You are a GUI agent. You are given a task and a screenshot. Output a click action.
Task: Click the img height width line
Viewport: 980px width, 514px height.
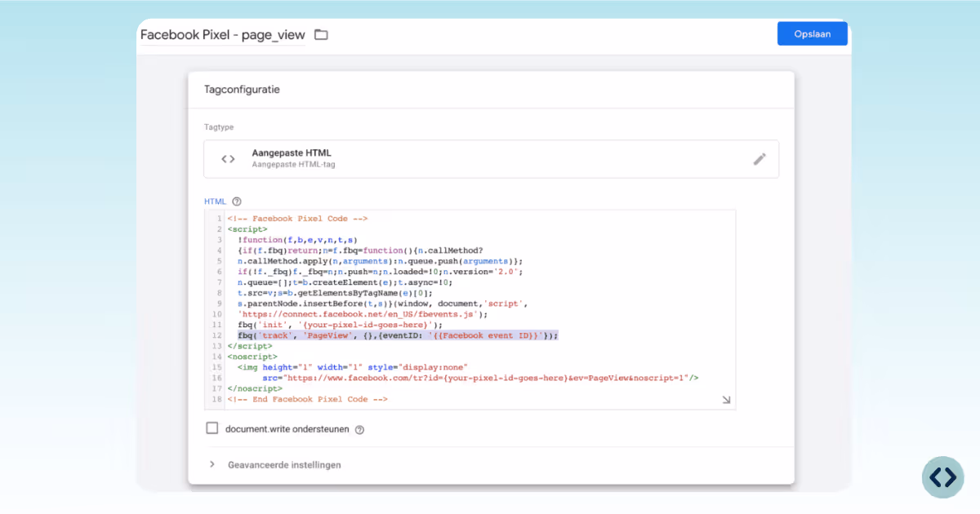tap(353, 367)
